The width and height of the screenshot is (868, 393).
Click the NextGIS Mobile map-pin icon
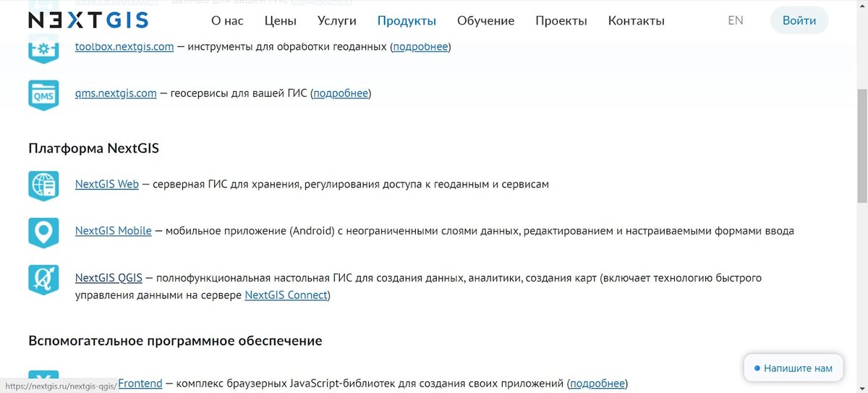43,232
